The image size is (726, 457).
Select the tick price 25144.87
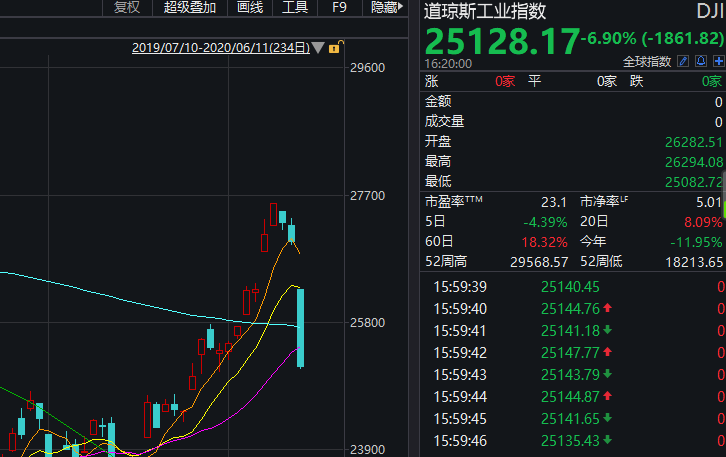[570, 397]
